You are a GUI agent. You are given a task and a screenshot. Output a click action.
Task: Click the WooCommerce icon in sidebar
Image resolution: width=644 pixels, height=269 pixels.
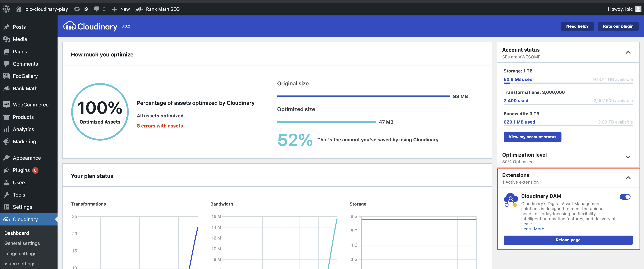pos(6,104)
